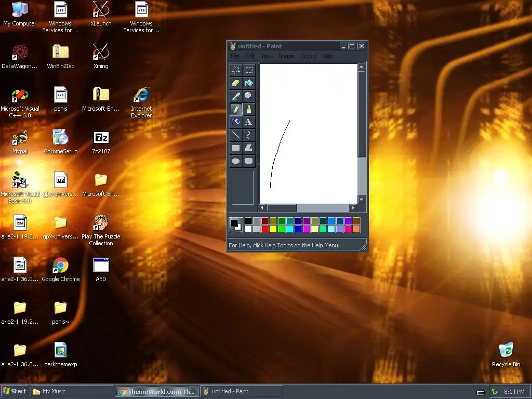The height and width of the screenshot is (399, 532).
Task: Switch to the Brush tool
Action: pyautogui.click(x=249, y=109)
